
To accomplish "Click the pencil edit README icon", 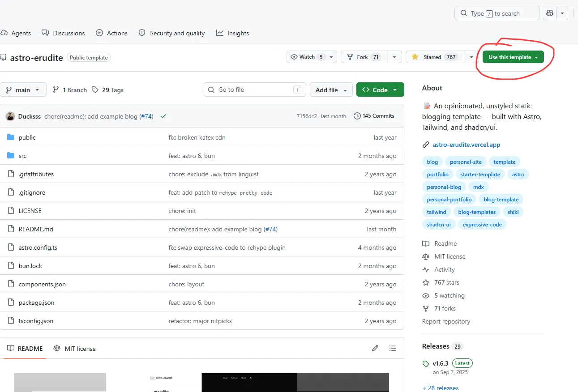I will click(x=375, y=348).
